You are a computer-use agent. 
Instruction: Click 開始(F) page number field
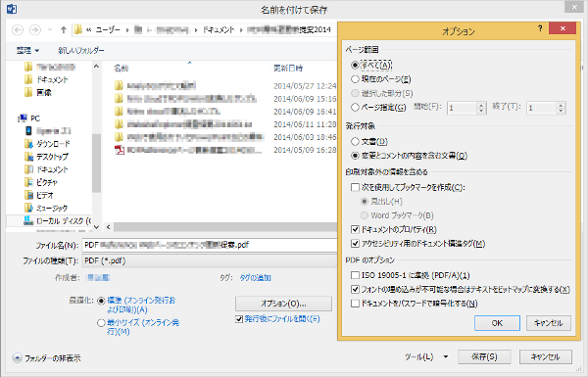pyautogui.click(x=462, y=108)
